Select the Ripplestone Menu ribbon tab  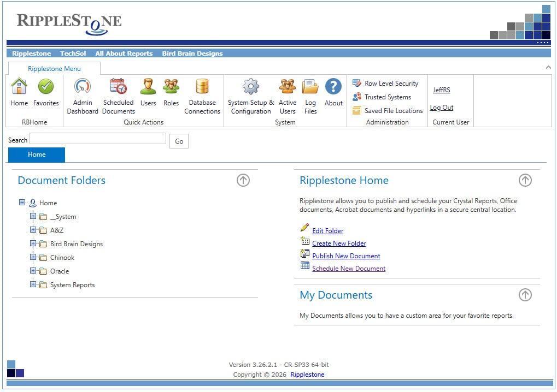tap(54, 69)
